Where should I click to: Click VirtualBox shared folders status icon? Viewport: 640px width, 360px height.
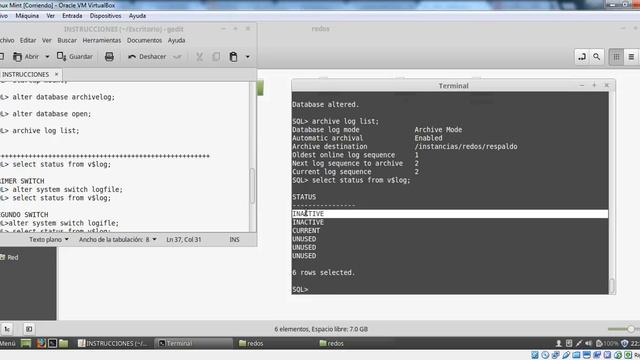[577, 355]
